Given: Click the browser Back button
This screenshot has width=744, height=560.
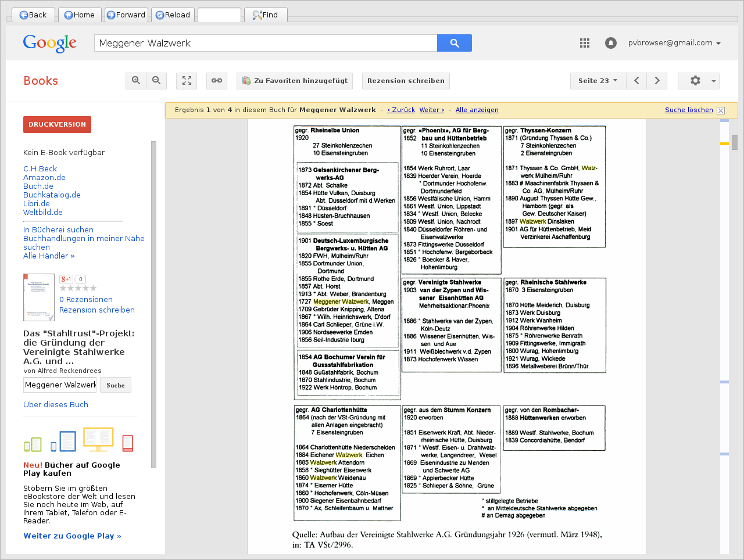Looking at the screenshot, I should 33,15.
